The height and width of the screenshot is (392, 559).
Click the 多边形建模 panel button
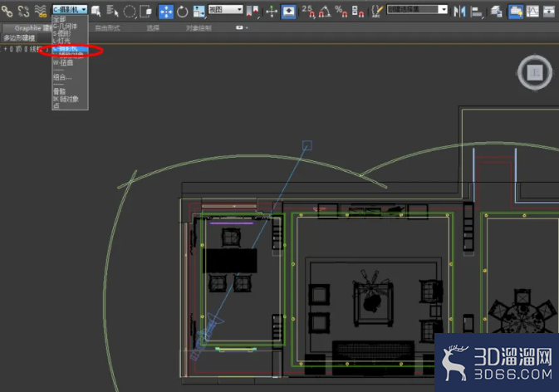(19, 37)
